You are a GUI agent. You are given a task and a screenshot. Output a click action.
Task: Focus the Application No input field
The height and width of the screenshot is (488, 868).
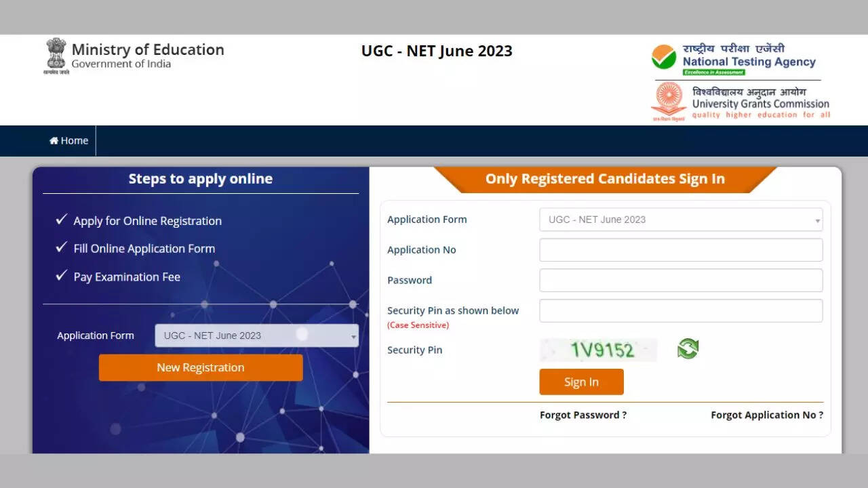681,250
